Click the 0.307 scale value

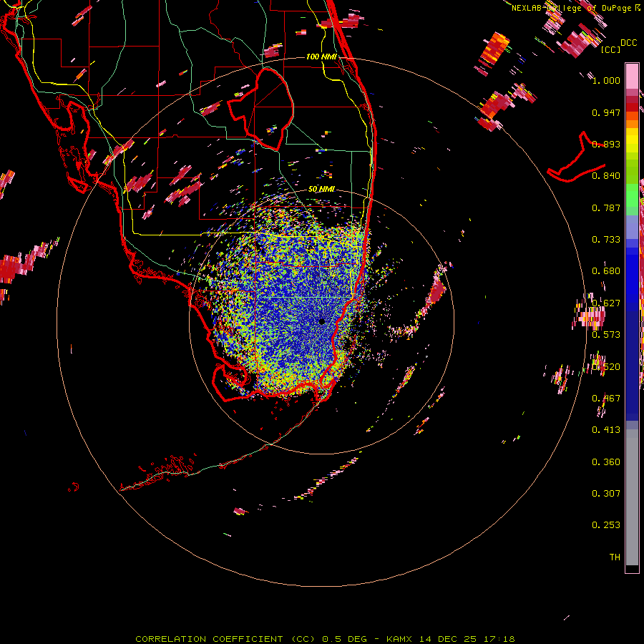point(606,494)
